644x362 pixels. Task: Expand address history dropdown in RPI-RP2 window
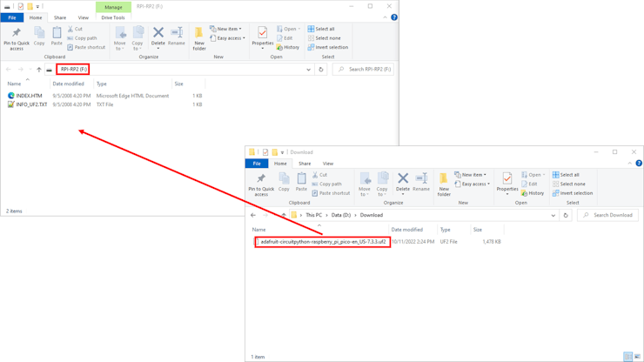(308, 70)
